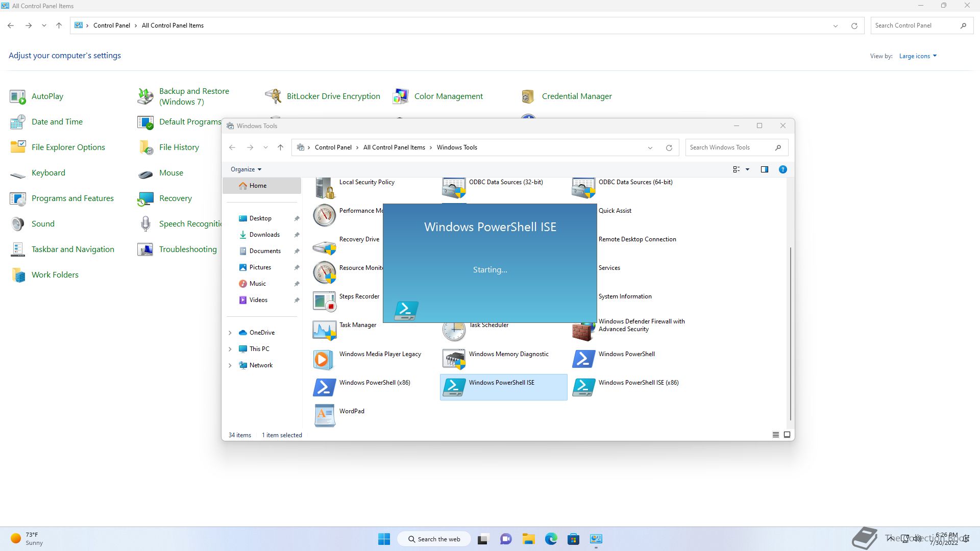The height and width of the screenshot is (551, 980).
Task: Open change your view options dropdown arrow
Action: [748, 169]
